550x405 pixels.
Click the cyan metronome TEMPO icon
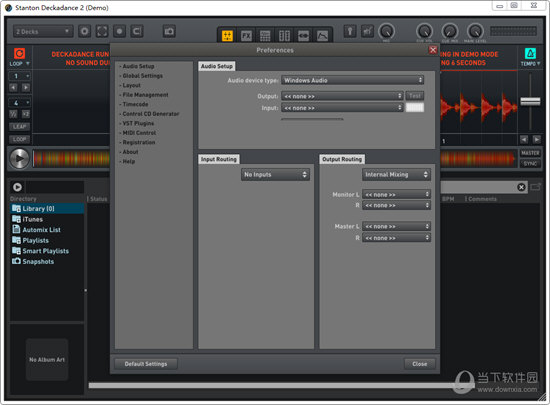530,53
